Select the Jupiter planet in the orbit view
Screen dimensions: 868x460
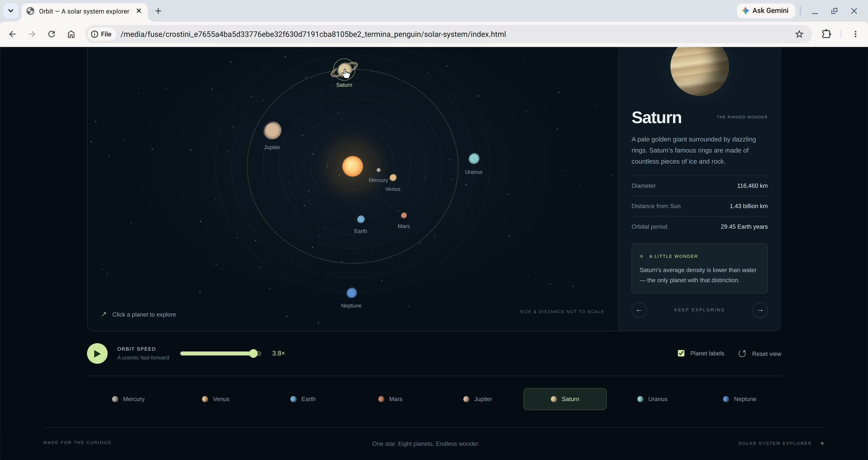pos(273,131)
